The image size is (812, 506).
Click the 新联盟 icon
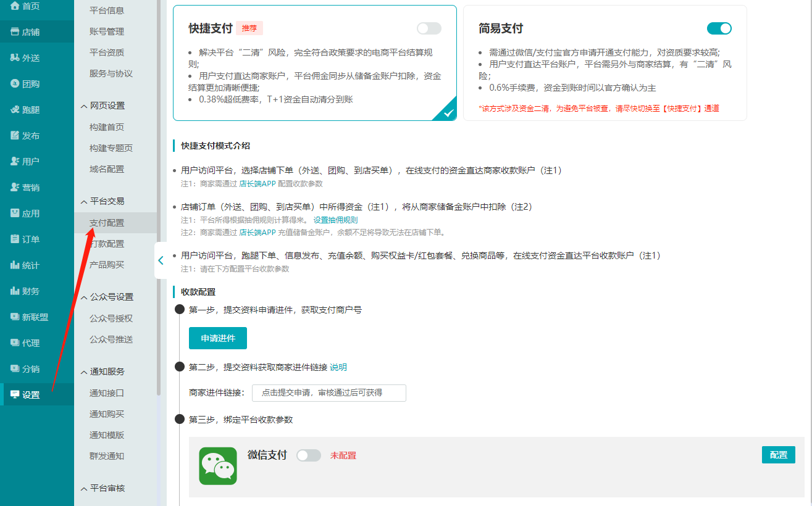15,317
